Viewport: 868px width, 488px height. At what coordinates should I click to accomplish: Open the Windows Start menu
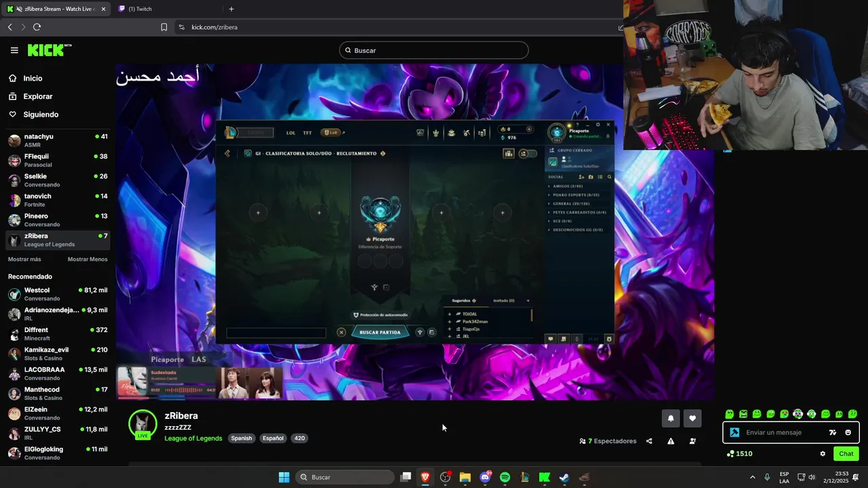[x=284, y=477]
